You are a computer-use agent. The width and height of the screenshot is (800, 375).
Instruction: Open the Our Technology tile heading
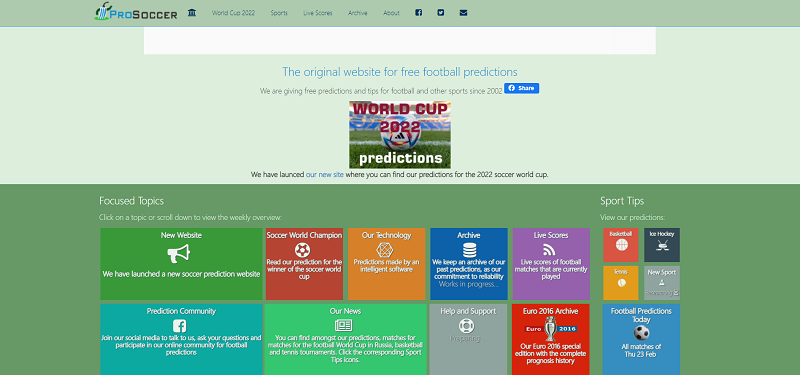pos(386,235)
